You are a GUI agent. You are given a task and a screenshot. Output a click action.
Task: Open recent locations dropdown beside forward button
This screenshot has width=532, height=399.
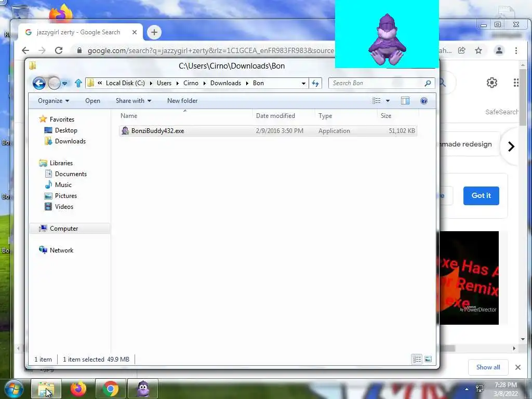(x=64, y=84)
